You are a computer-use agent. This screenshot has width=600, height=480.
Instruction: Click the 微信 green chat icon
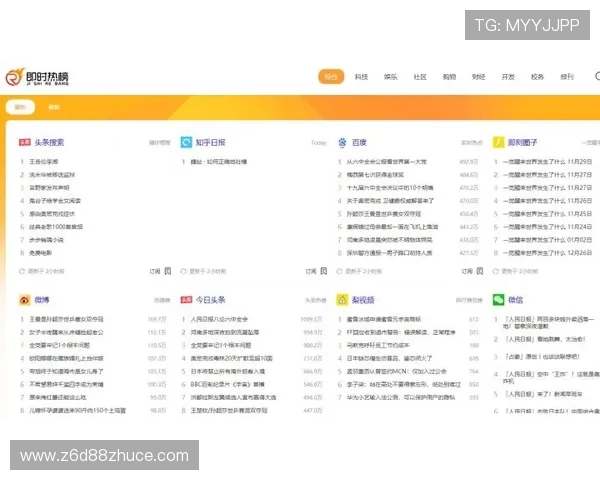[x=498, y=300]
